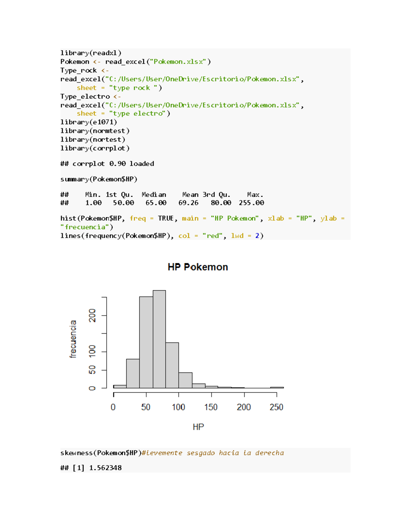The image size is (411, 532).
Task: Click the histogram bar just left of 50
Action: [146, 343]
